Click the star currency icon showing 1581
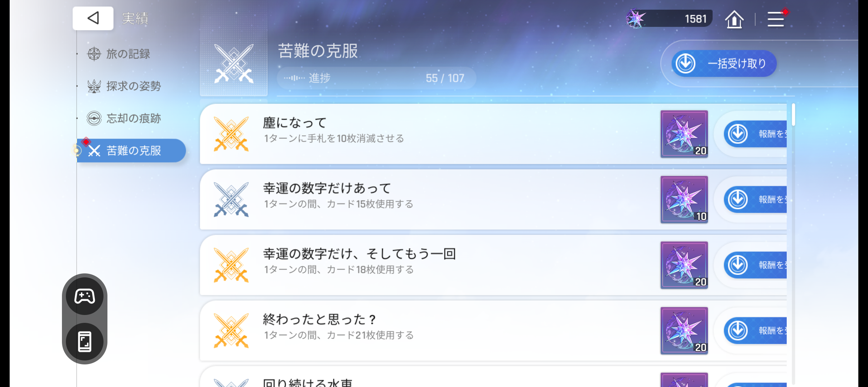 [636, 19]
